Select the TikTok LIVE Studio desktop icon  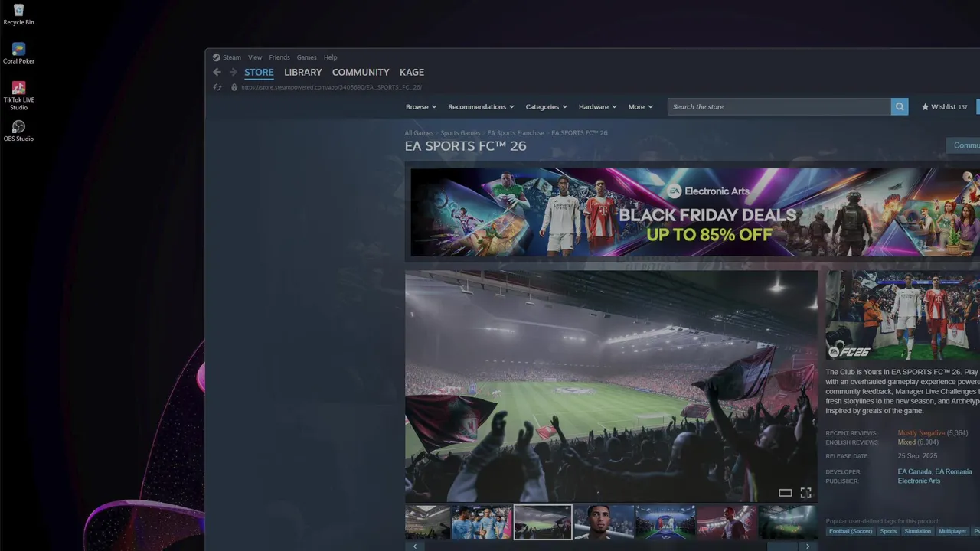[x=18, y=96]
